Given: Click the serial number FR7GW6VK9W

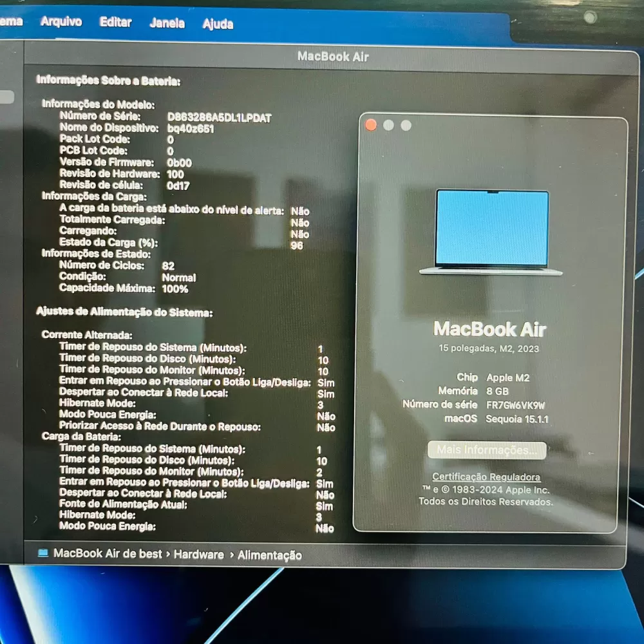Looking at the screenshot, I should [x=515, y=405].
